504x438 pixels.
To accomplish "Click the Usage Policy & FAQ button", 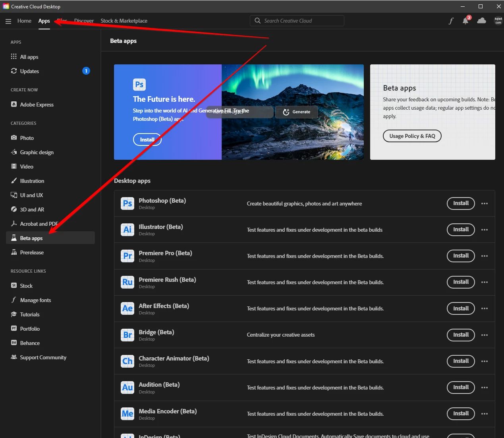I will [x=412, y=136].
